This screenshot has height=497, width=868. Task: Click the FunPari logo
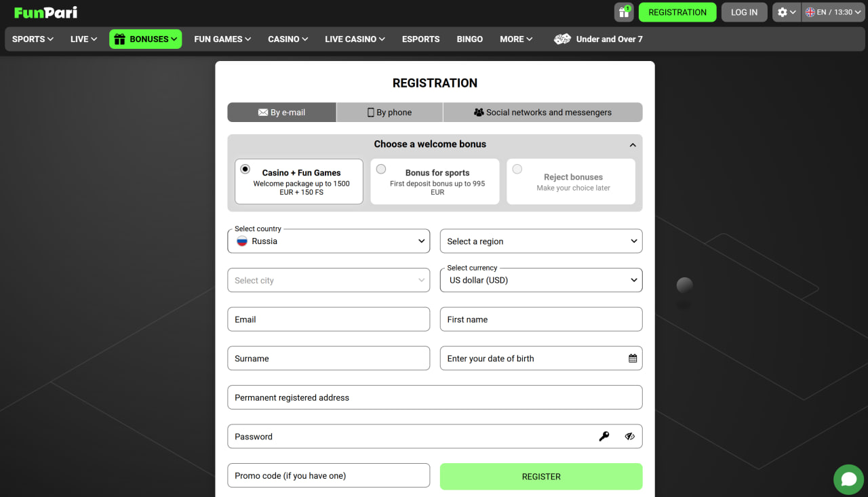[46, 12]
